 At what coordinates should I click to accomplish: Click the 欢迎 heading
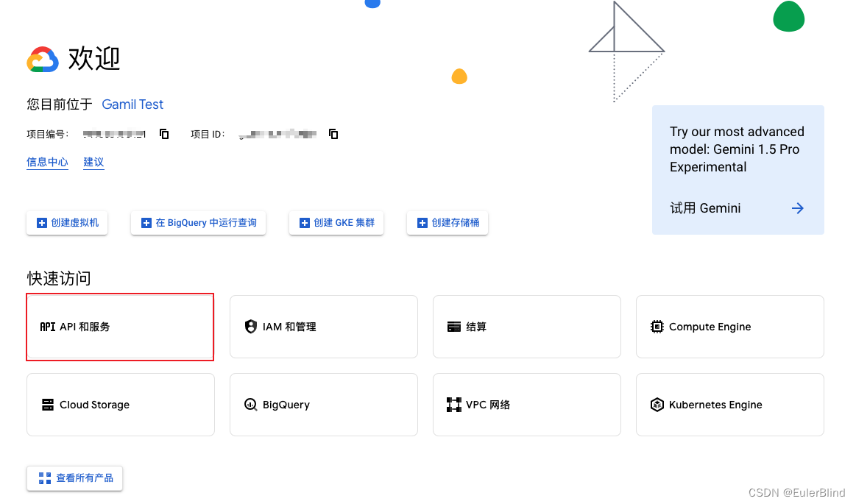click(94, 58)
